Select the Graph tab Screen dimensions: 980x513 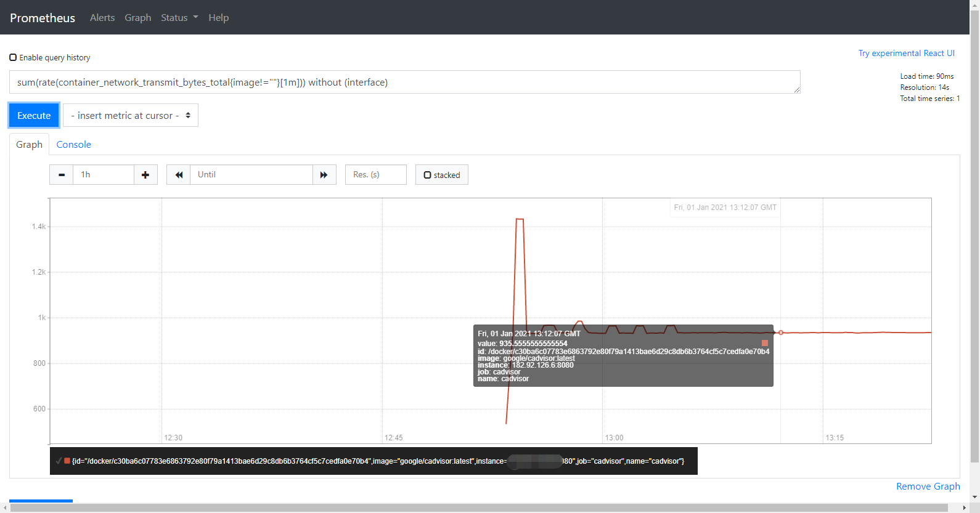click(29, 144)
